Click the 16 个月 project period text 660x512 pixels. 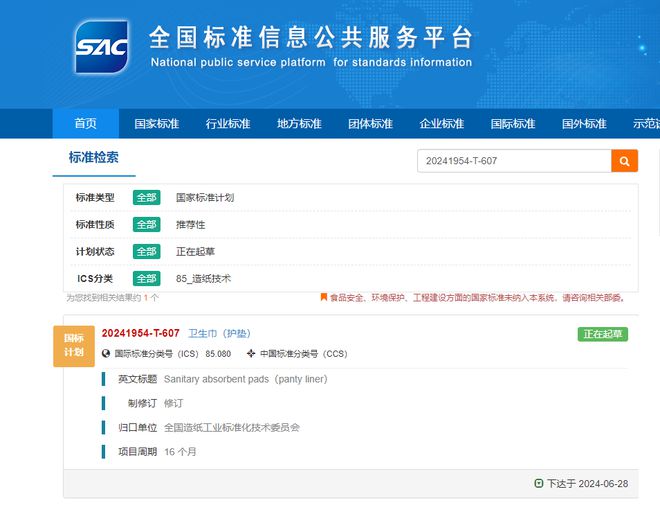[180, 452]
